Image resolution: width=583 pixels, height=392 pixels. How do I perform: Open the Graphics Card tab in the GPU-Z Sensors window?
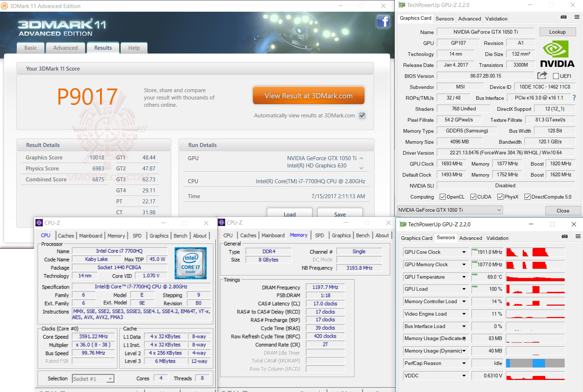coord(417,238)
